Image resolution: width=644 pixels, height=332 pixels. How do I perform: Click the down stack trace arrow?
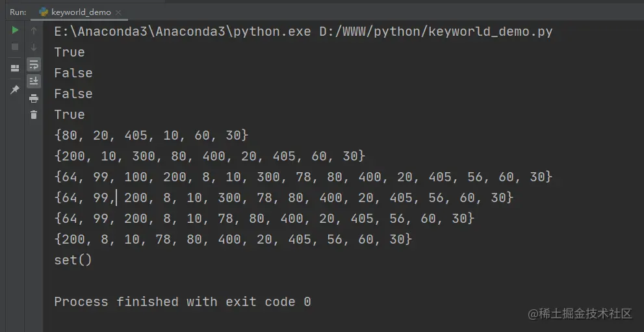34,47
